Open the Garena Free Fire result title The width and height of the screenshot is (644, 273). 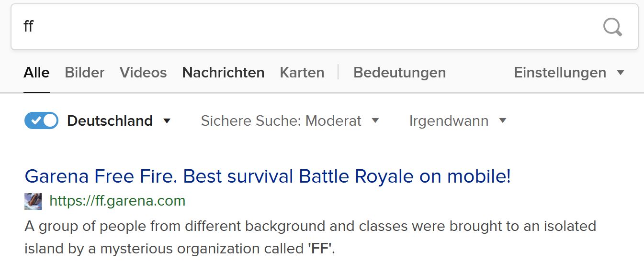click(x=268, y=177)
